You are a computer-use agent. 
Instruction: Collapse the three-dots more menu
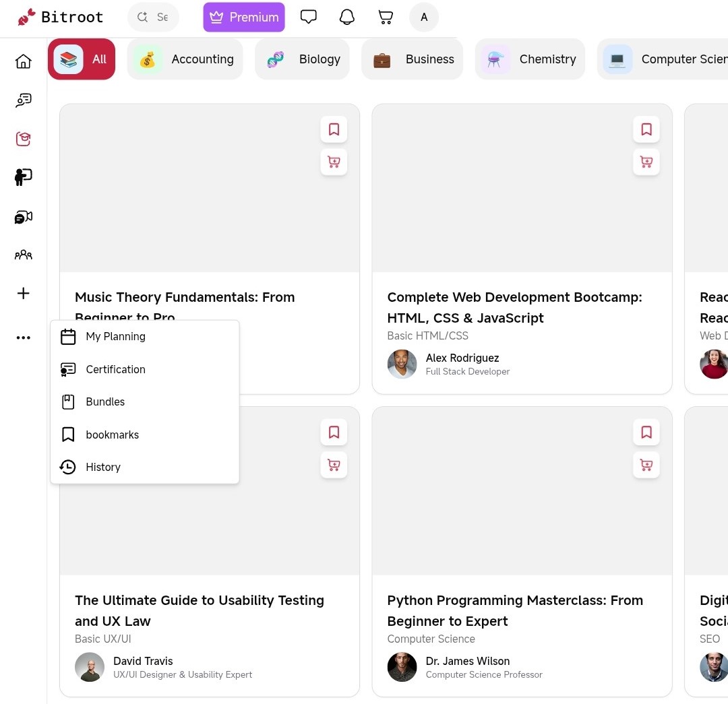(x=24, y=338)
